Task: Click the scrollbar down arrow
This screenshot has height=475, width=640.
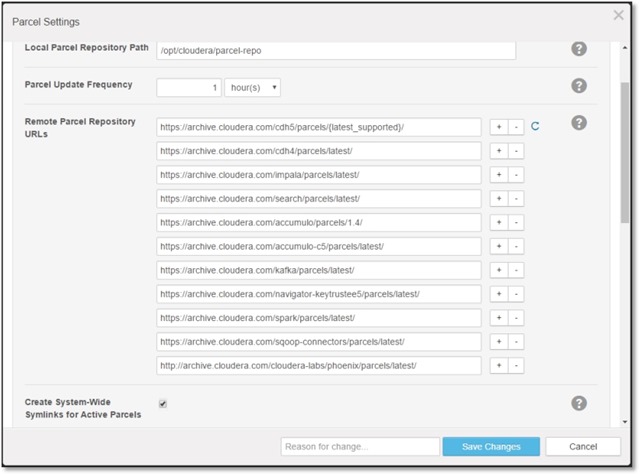Action: click(625, 422)
